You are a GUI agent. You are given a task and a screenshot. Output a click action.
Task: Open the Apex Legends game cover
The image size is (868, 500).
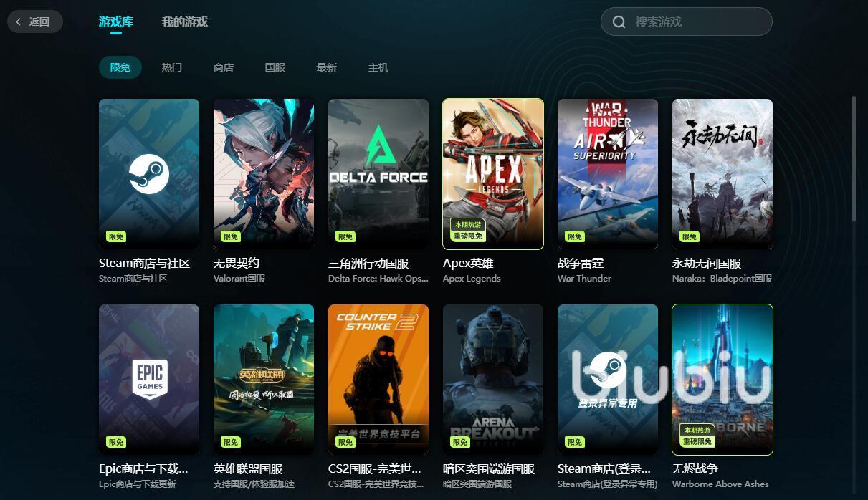493,174
